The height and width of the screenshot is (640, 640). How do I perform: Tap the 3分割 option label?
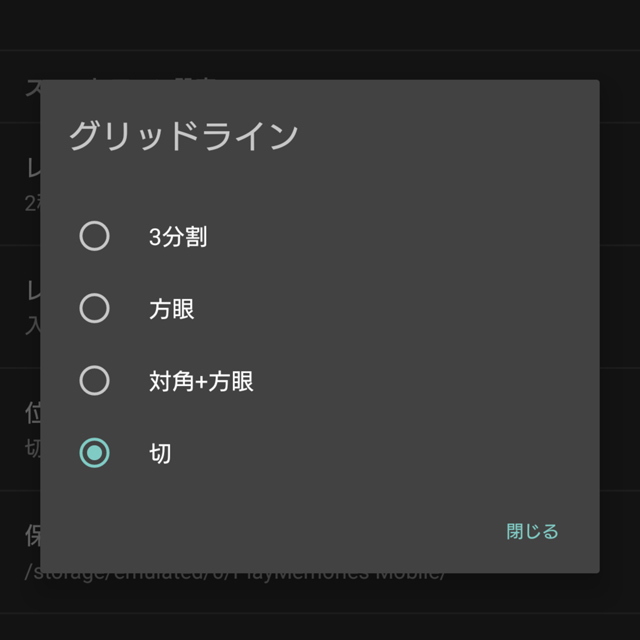[x=178, y=237]
